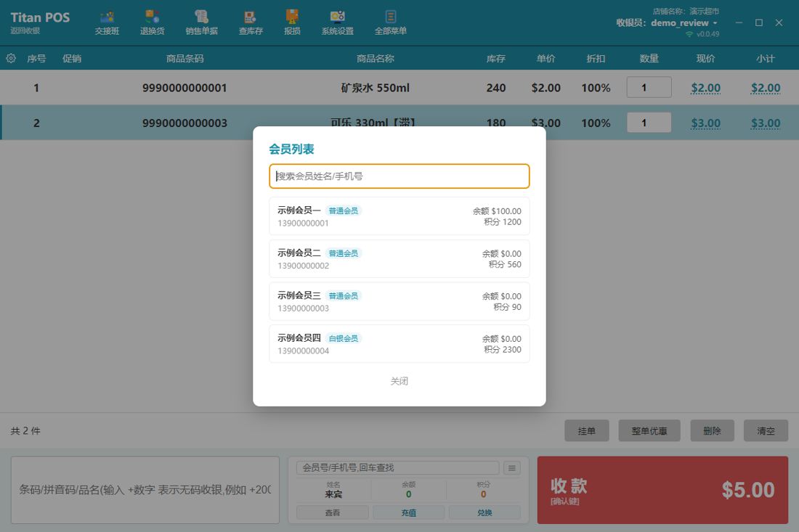Select barcode 9990000000001 cell
Image resolution: width=799 pixels, height=532 pixels.
point(184,88)
